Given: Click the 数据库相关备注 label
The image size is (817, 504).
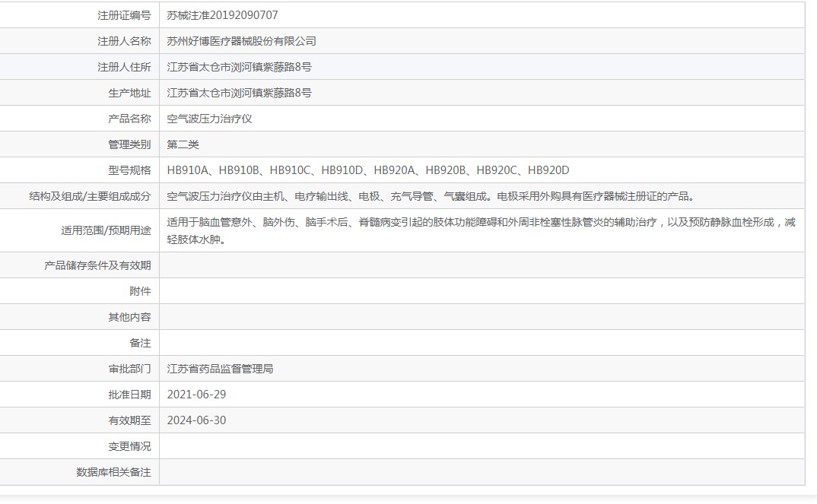Looking at the screenshot, I should point(113,472).
